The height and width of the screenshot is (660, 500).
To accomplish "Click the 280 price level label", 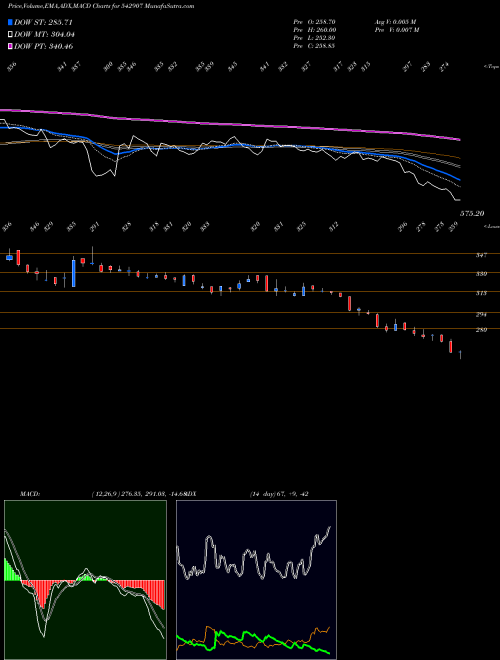I will [481, 330].
